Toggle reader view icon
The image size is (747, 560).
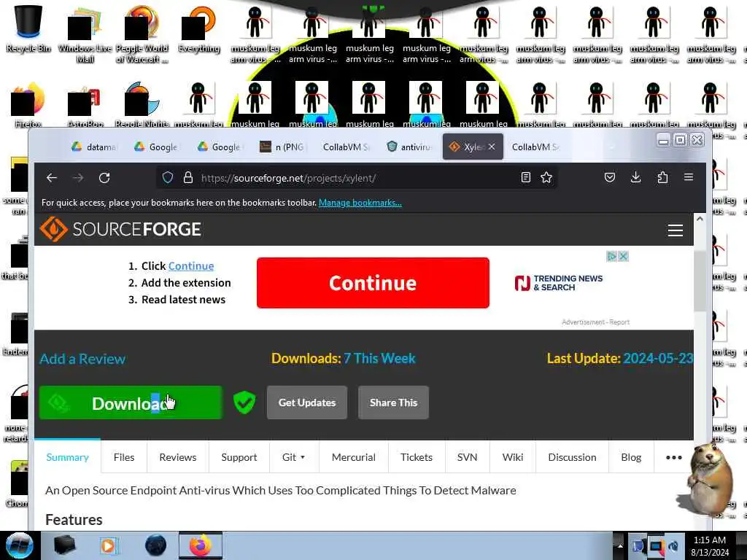tap(526, 178)
